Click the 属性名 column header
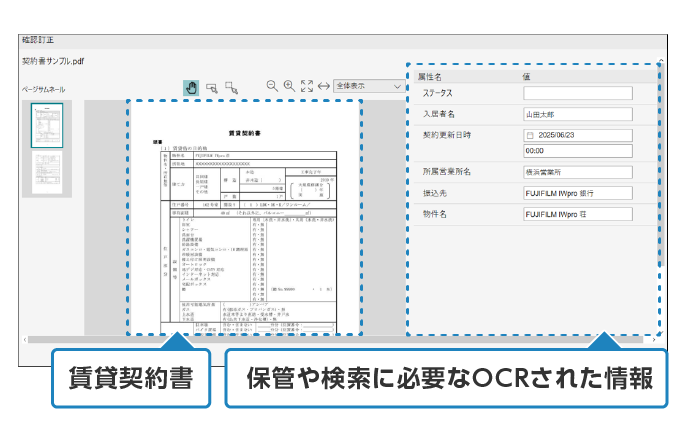The image size is (686, 431). (430, 77)
